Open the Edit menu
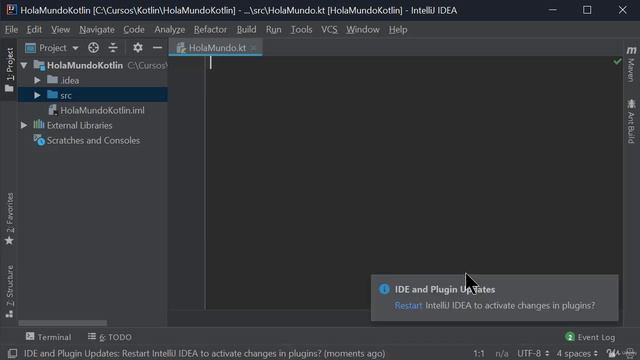The image size is (640, 360). [x=34, y=29]
